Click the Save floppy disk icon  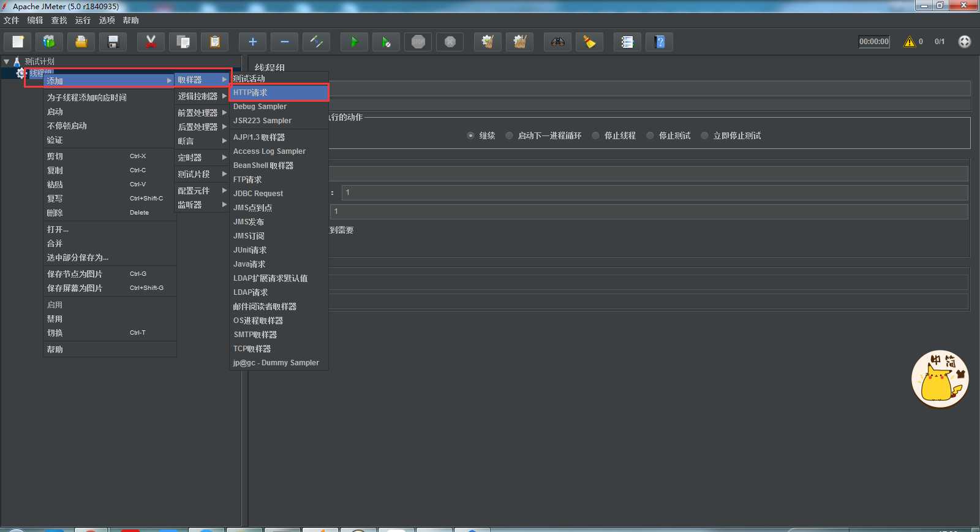(x=113, y=42)
